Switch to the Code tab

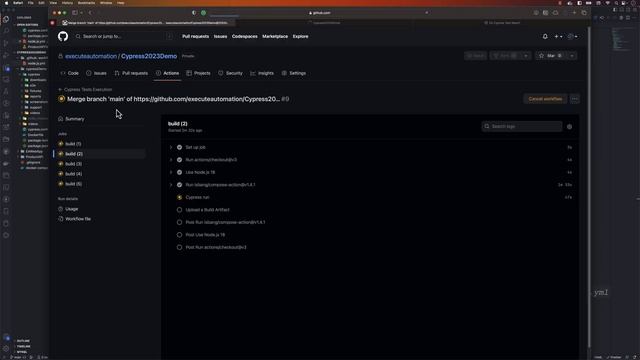[x=69, y=73]
